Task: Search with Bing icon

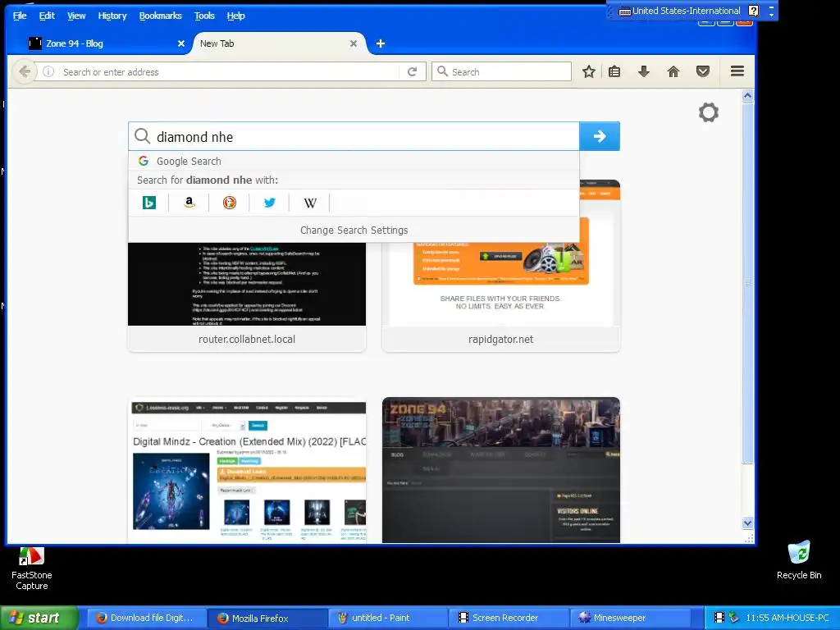Action: tap(149, 203)
